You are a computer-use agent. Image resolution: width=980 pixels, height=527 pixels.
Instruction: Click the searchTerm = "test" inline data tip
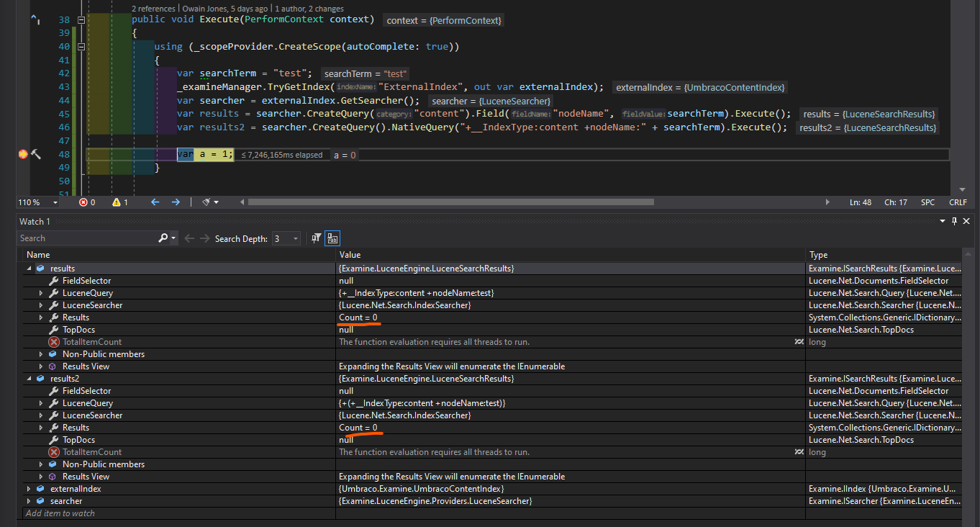coord(366,73)
